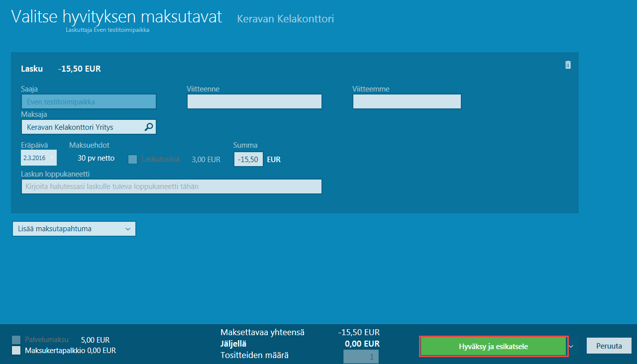Toggle the Laskutuslisä checkbox

pos(133,160)
